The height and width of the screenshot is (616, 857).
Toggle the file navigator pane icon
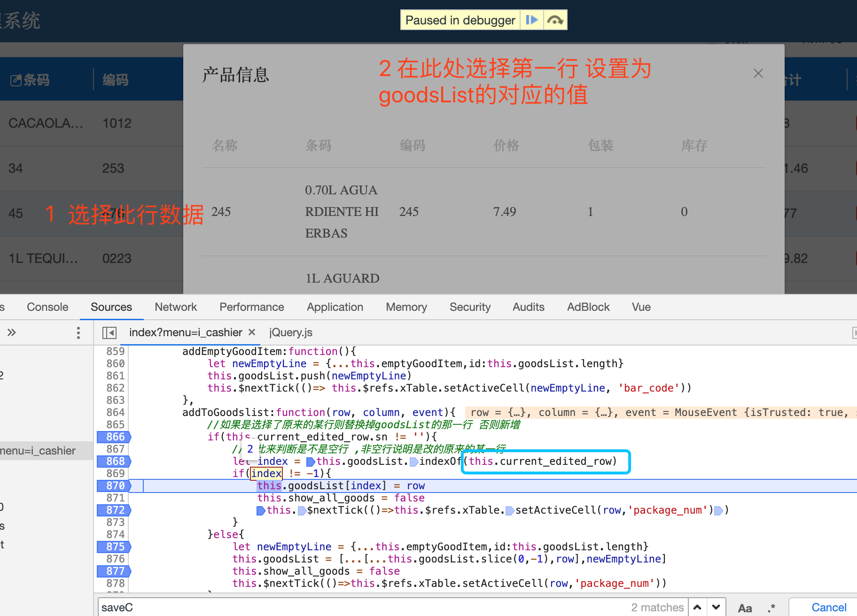click(x=109, y=332)
